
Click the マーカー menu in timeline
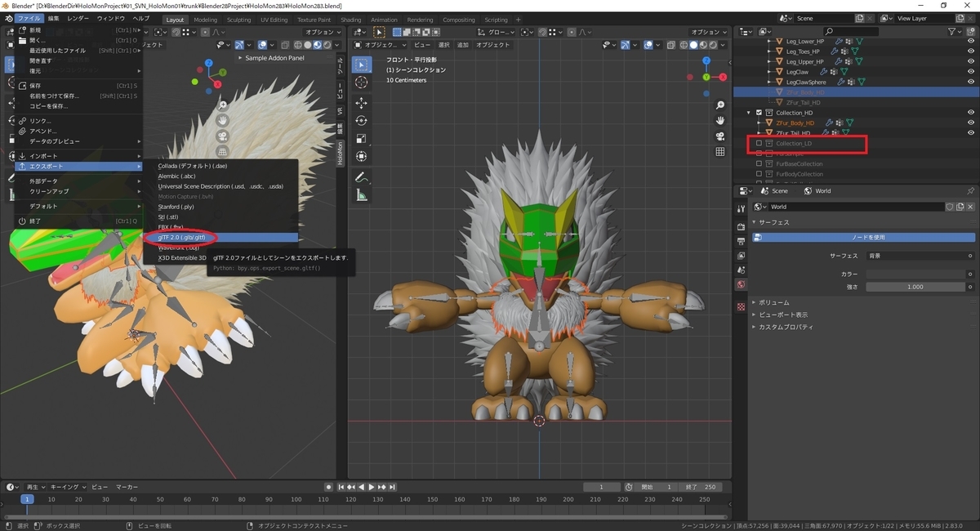127,487
